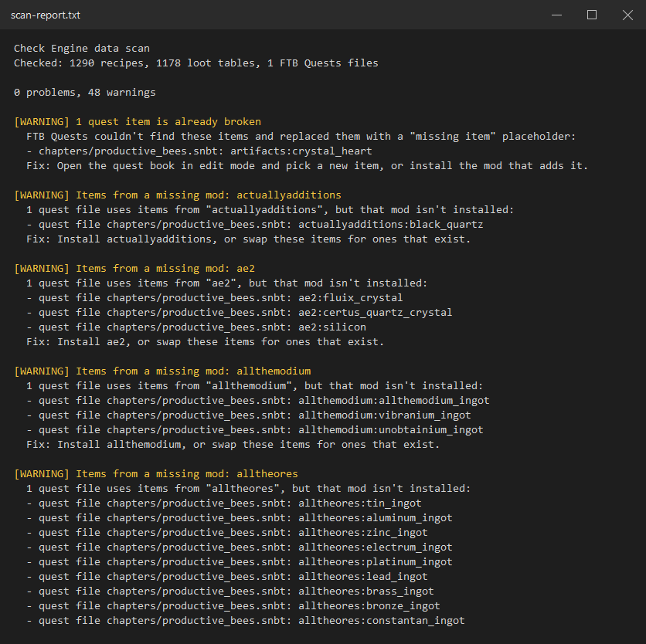
Task: Click the artifacts:crystal_heart entry line
Action: [199, 151]
